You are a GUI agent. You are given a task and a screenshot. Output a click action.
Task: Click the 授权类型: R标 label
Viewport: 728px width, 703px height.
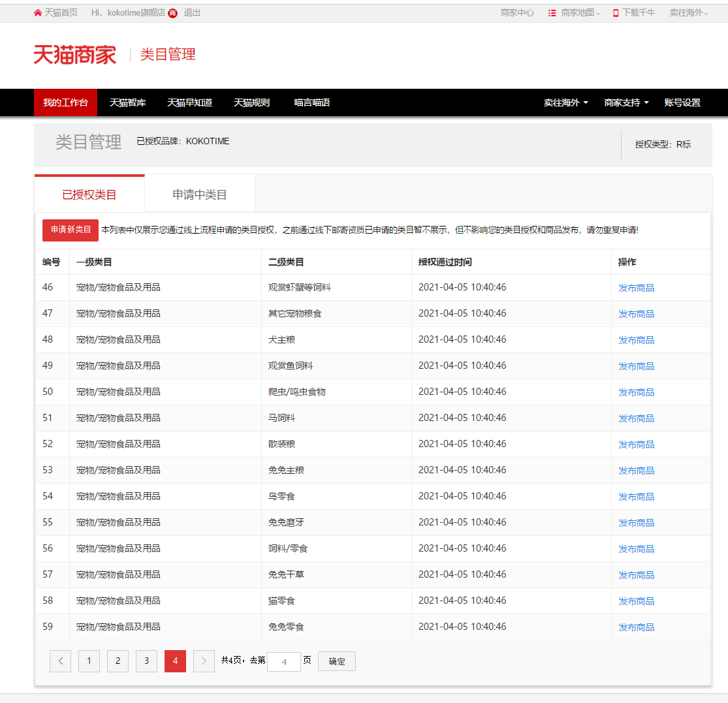[x=663, y=144]
